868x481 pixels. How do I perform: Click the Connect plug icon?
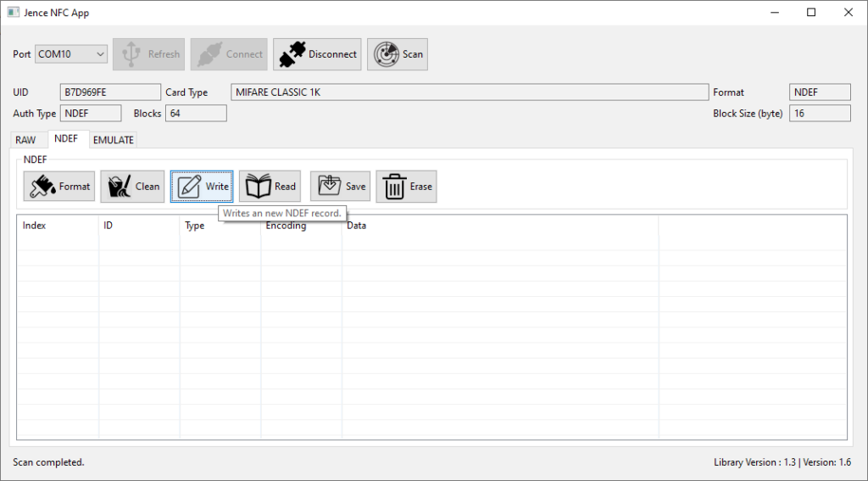pyautogui.click(x=210, y=54)
